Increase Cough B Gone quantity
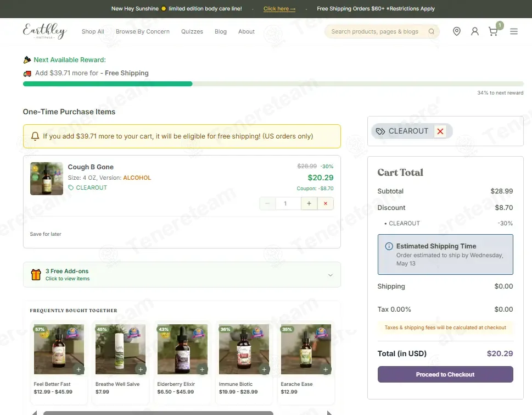The width and height of the screenshot is (532, 415). coord(309,203)
